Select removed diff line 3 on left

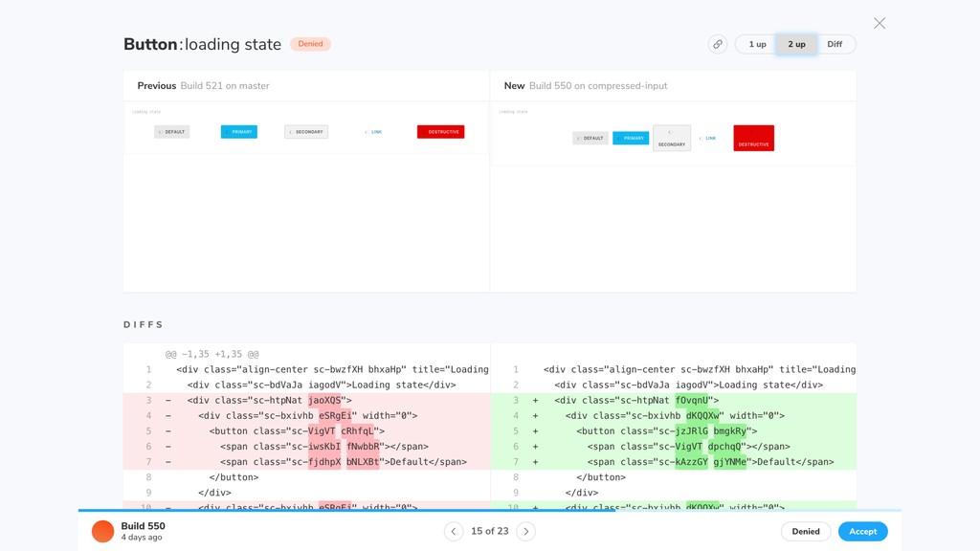point(306,401)
